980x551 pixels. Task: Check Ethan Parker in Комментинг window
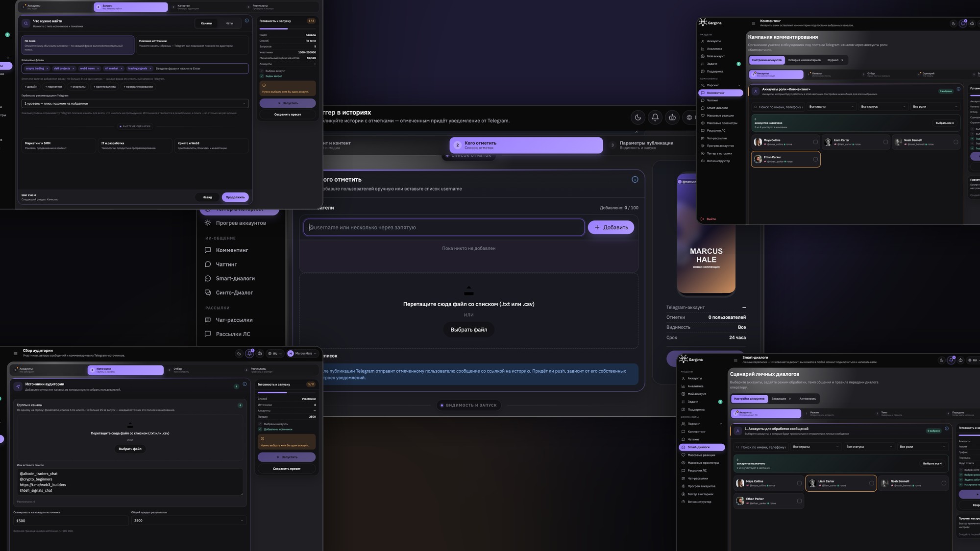815,159
